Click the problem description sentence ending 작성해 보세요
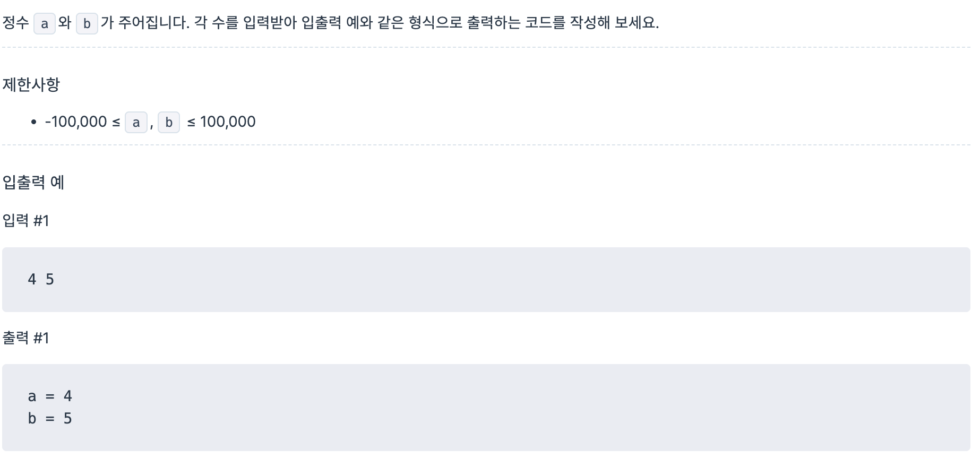Image resolution: width=980 pixels, height=467 pixels. click(x=330, y=23)
